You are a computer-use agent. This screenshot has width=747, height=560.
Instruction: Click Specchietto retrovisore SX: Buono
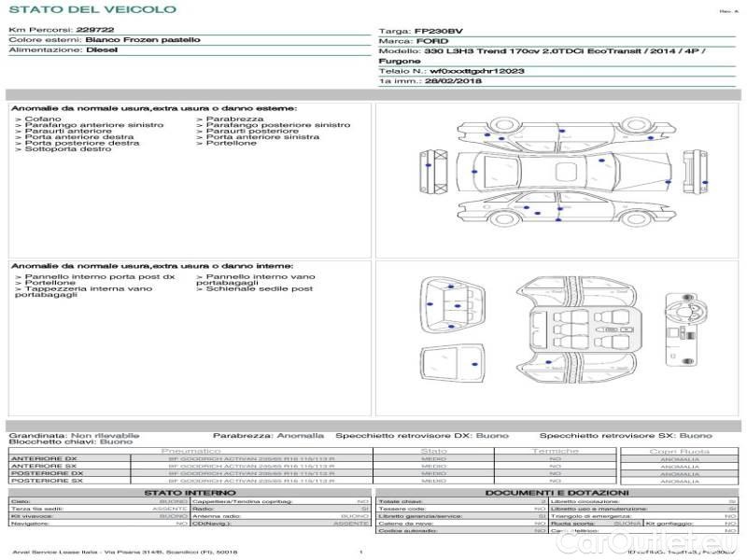click(x=626, y=435)
